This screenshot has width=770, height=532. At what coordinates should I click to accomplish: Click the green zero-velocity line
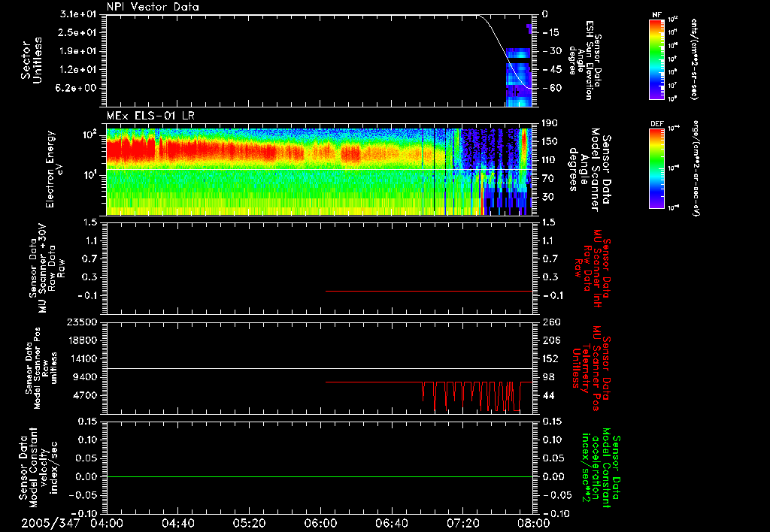tap(319, 476)
